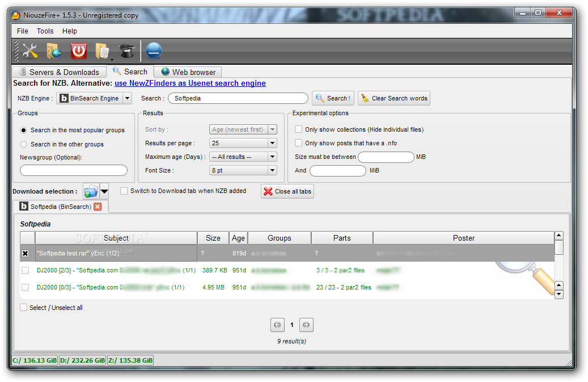This screenshot has height=382, width=588.
Task: Enable Only show posts that have .nfo
Action: click(x=298, y=143)
